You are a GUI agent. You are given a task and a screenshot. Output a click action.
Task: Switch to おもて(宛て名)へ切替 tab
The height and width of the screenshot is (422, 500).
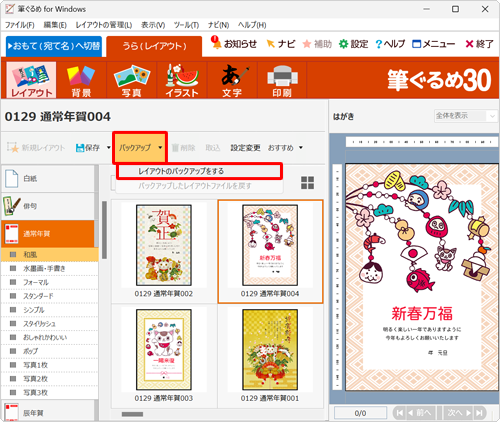click(x=54, y=46)
